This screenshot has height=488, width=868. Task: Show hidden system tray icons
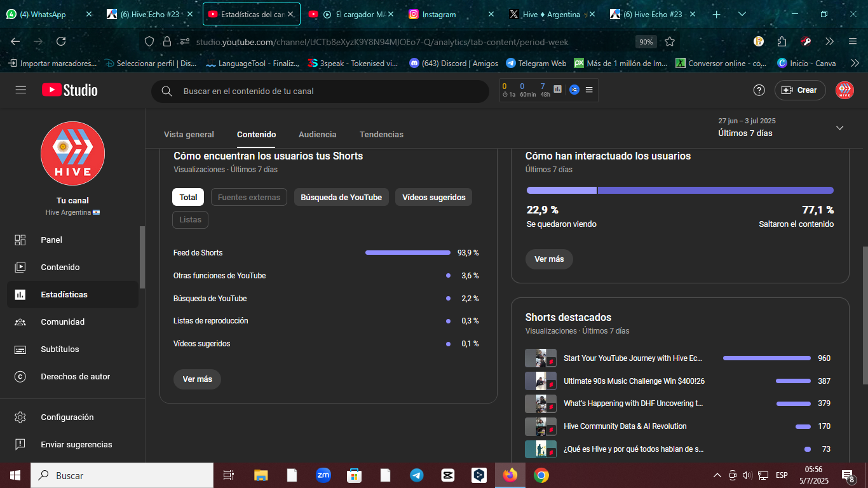717,475
